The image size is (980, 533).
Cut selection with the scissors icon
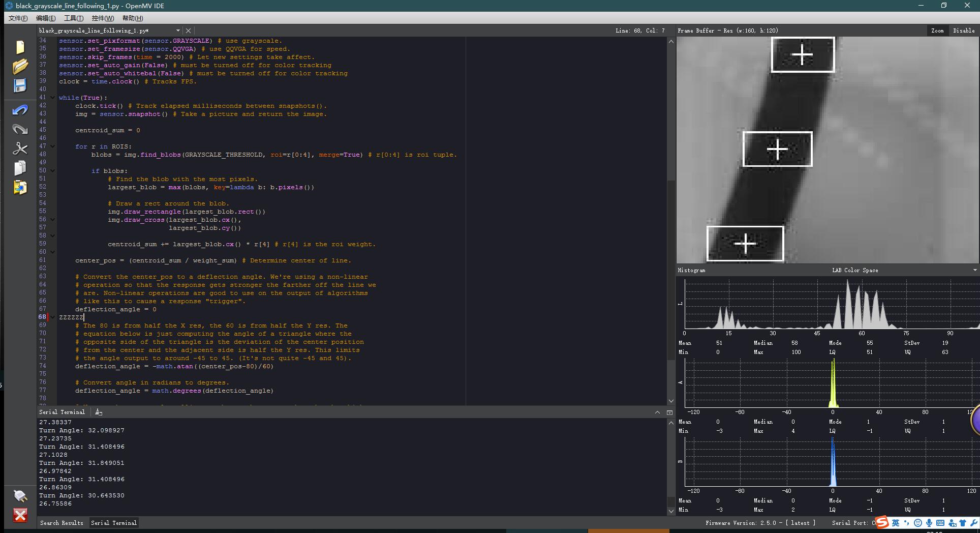(20, 148)
